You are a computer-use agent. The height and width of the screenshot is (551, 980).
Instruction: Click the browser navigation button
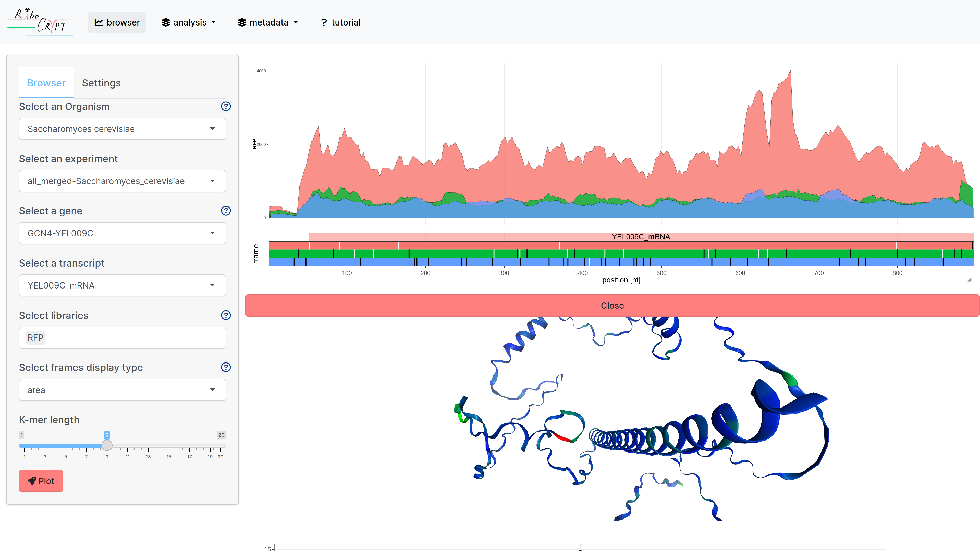coord(117,22)
